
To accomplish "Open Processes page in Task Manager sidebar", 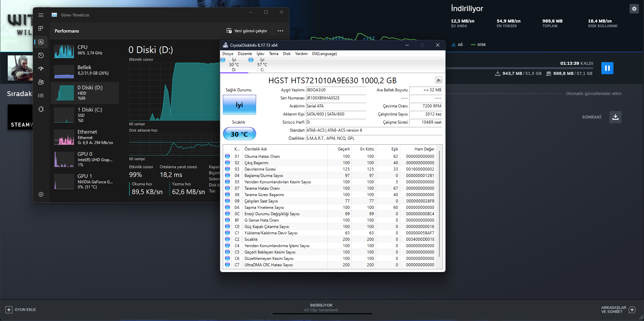I will click(x=41, y=29).
